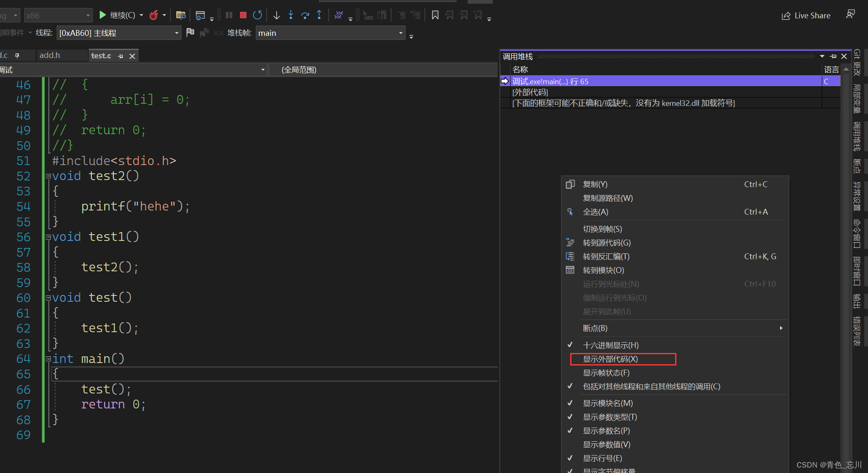Click the flag threads icon beside thread dropdown
The height and width of the screenshot is (473, 868).
[x=190, y=33]
